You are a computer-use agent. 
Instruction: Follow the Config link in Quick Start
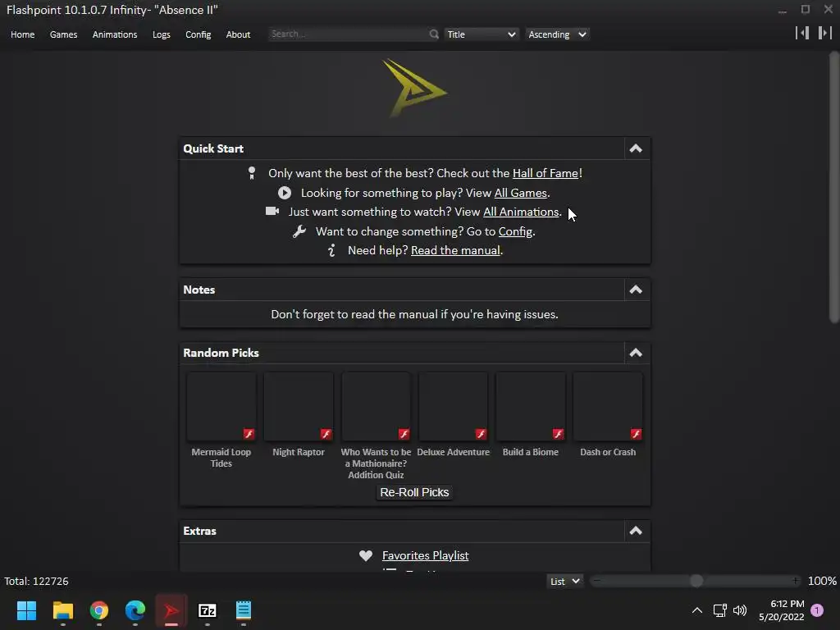tap(515, 231)
